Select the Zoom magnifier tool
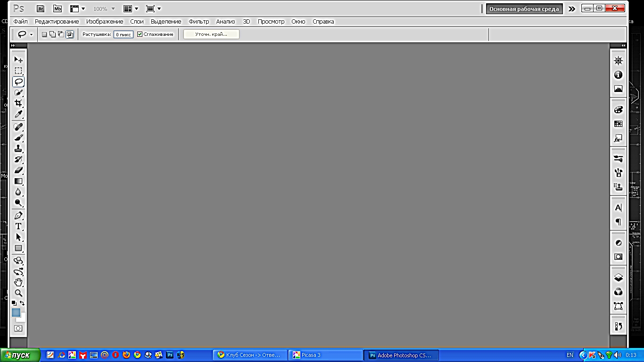Viewport: 644px width, 362px height. pos(18,293)
